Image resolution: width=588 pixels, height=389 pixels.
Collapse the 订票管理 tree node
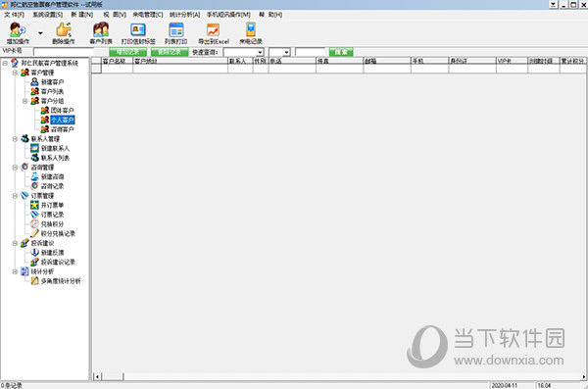[15, 195]
